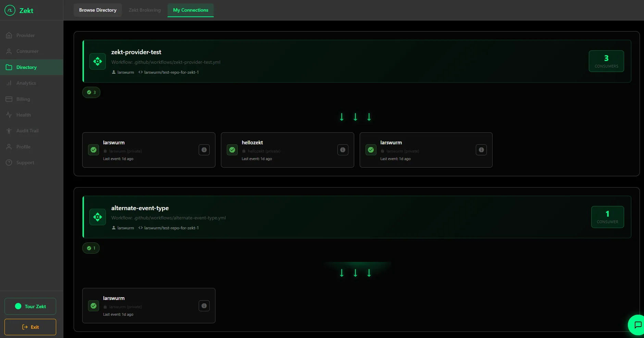
Task: Open info for hellozekt consumer card
Action: (x=343, y=150)
